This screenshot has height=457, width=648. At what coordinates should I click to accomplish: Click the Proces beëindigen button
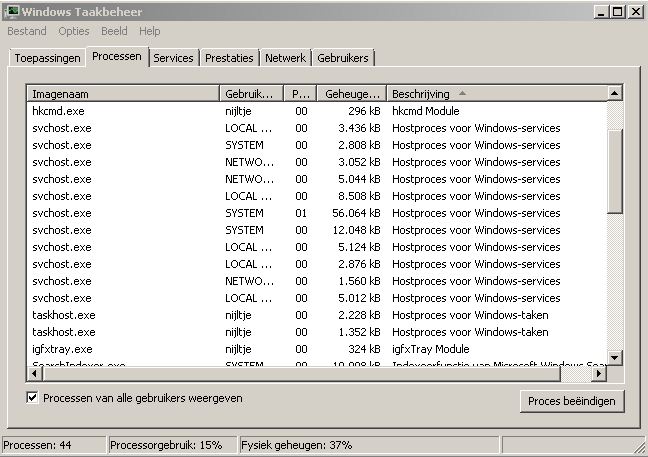point(572,401)
